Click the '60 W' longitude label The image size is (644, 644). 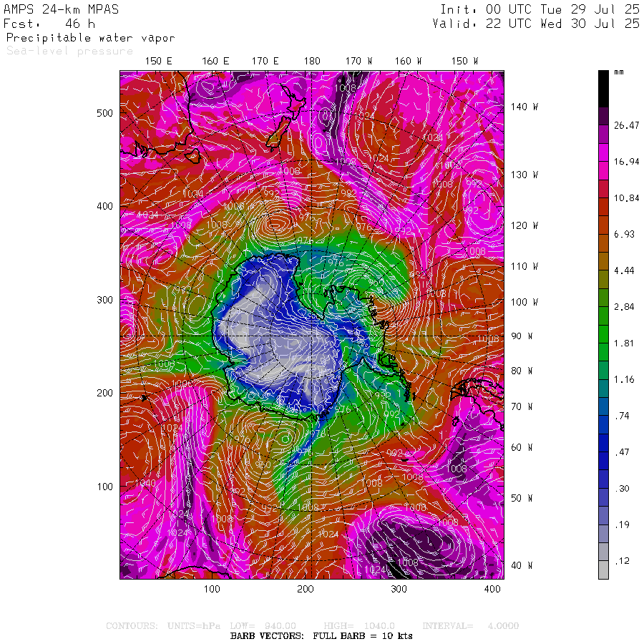pos(522,447)
